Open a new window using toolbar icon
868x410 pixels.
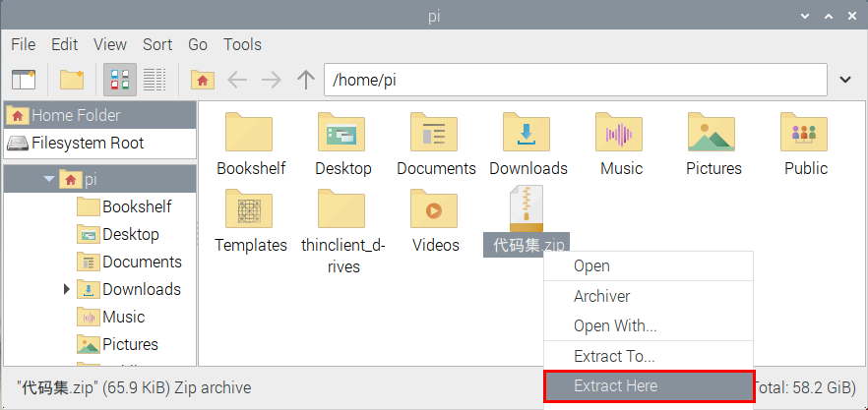click(23, 80)
